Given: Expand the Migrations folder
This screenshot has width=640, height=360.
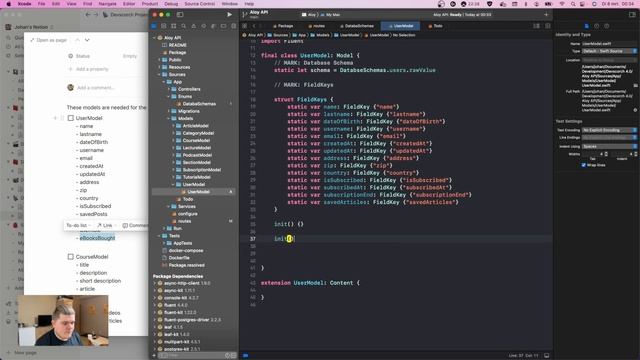Looking at the screenshot, I should (169, 111).
